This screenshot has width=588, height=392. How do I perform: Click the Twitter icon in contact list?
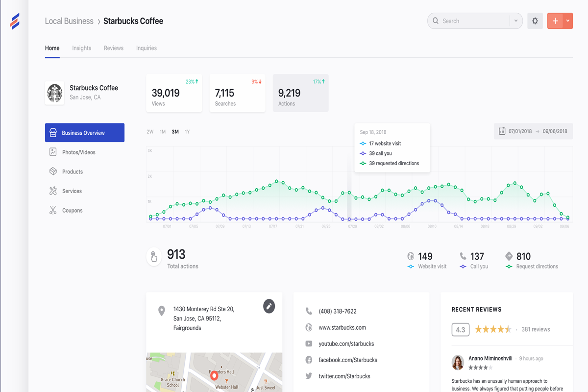click(309, 376)
